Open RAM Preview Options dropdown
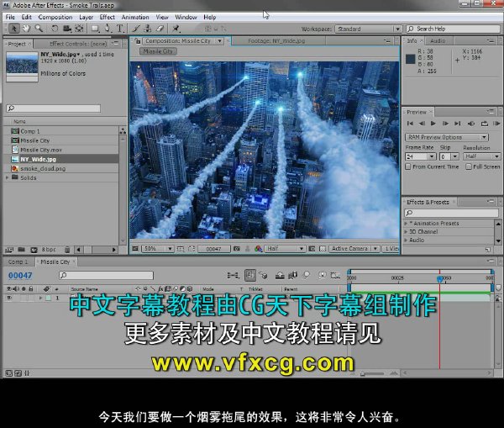The width and height of the screenshot is (504, 428). coord(447,137)
